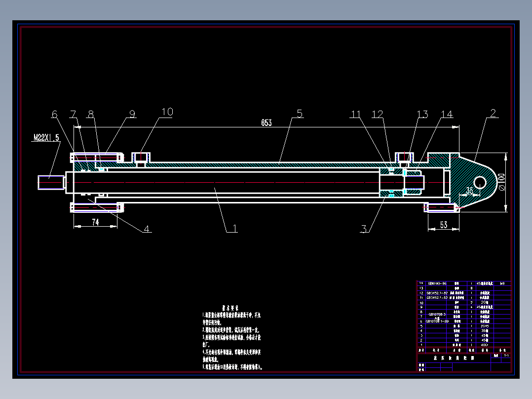Click part callout number 3
This screenshot has height=399, width=532.
point(364,229)
